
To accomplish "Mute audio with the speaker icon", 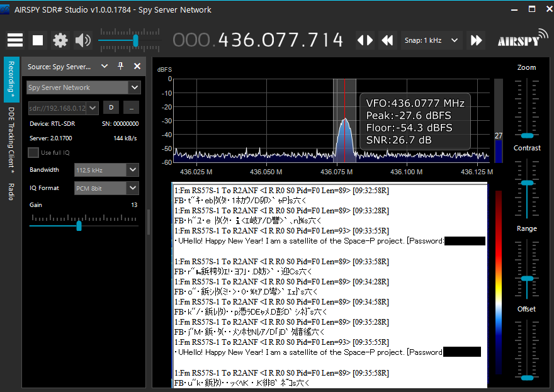I will tap(83, 40).
